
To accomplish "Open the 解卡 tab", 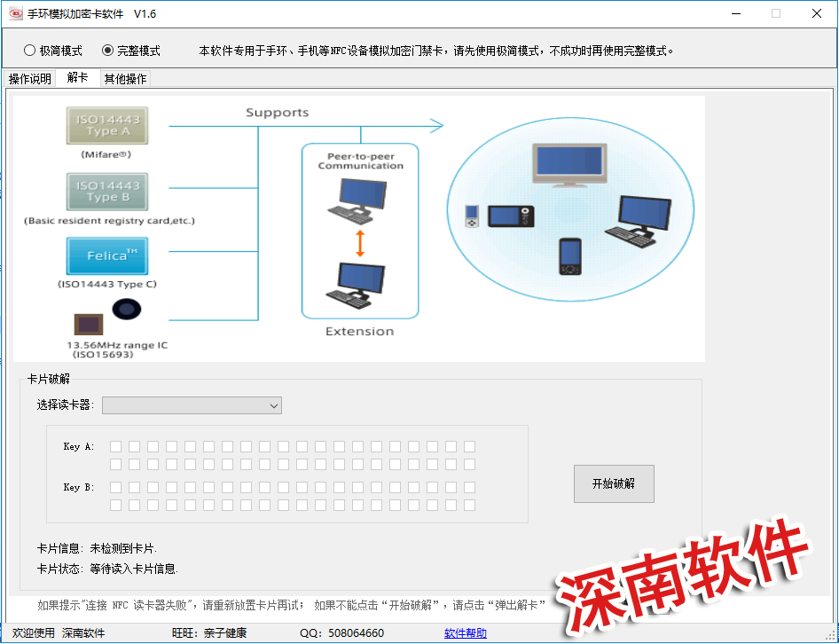I will point(77,78).
